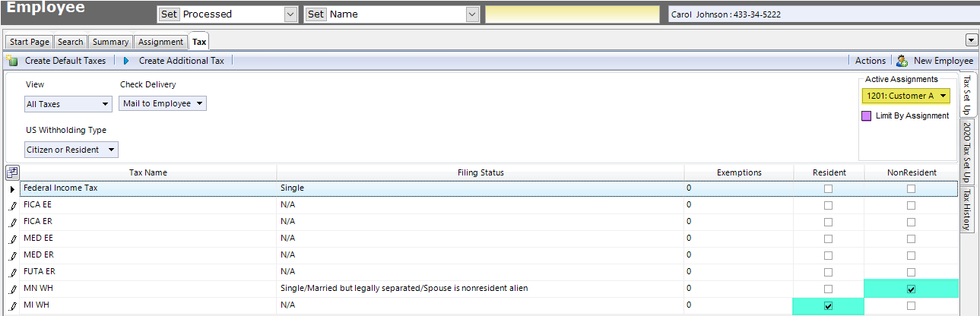Click the pencil icon beside FUTA ER
This screenshot has height=316, width=980.
pos(12,272)
